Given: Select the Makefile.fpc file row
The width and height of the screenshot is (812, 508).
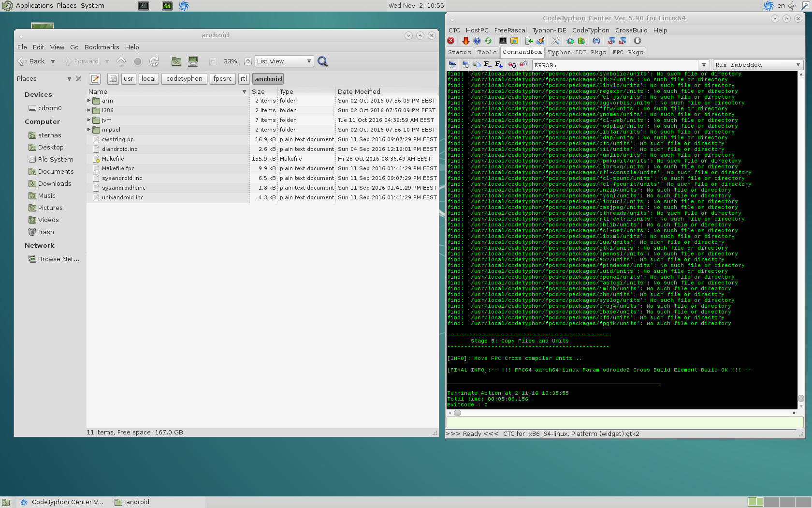Looking at the screenshot, I should click(x=262, y=168).
